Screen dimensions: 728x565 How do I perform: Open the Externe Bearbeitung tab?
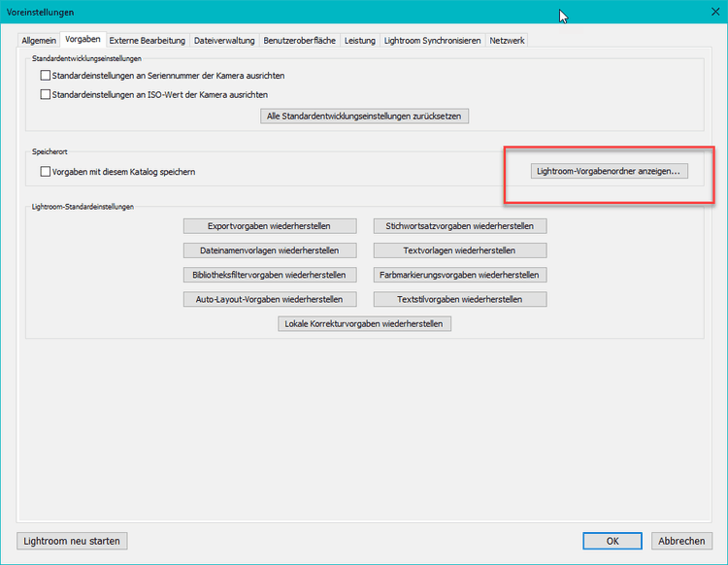[147, 41]
